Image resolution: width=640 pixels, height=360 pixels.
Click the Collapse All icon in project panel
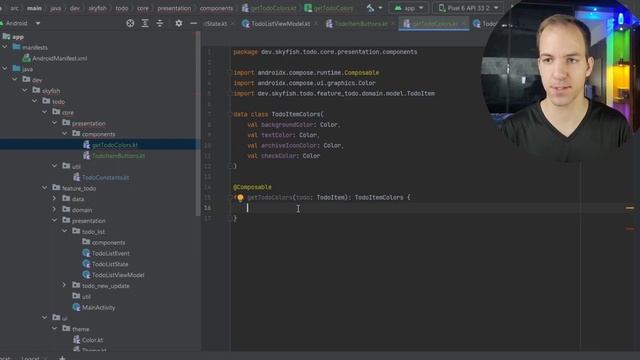coord(160,23)
